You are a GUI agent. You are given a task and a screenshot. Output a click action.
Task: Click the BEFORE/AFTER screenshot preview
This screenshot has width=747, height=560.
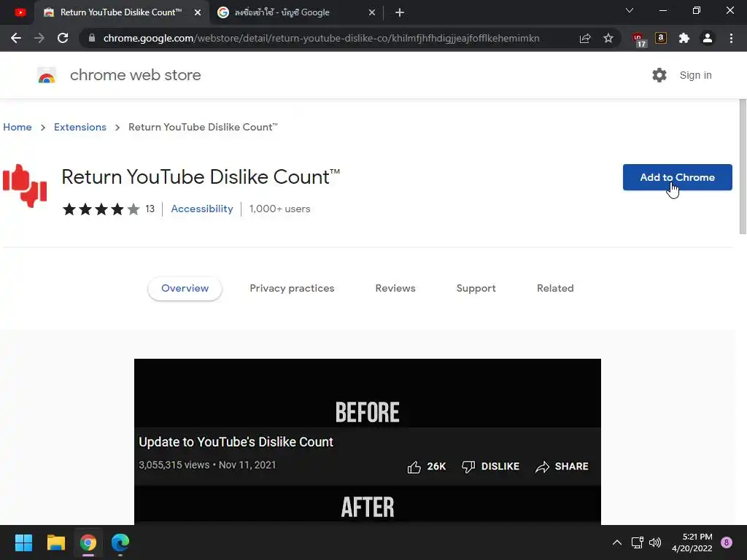368,441
